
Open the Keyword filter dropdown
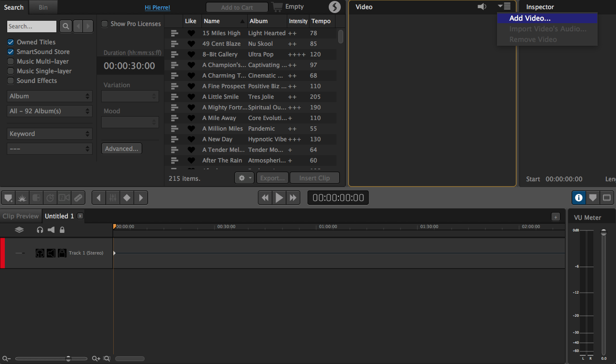50,134
